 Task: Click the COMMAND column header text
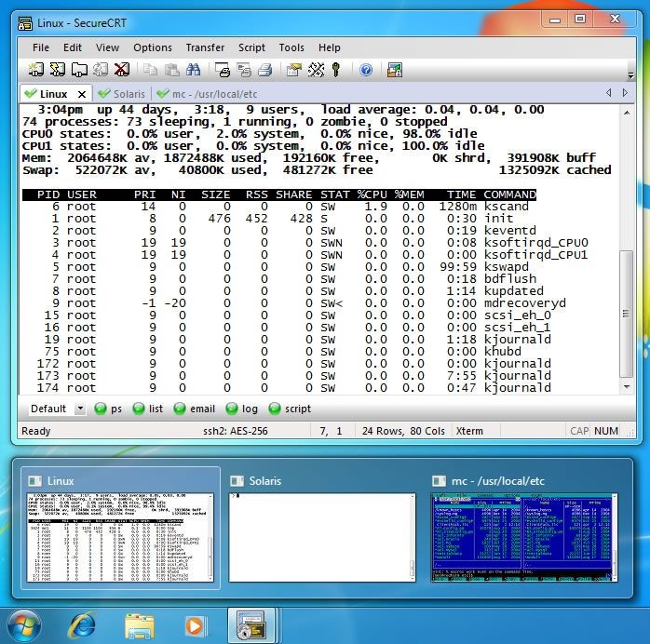pos(509,195)
